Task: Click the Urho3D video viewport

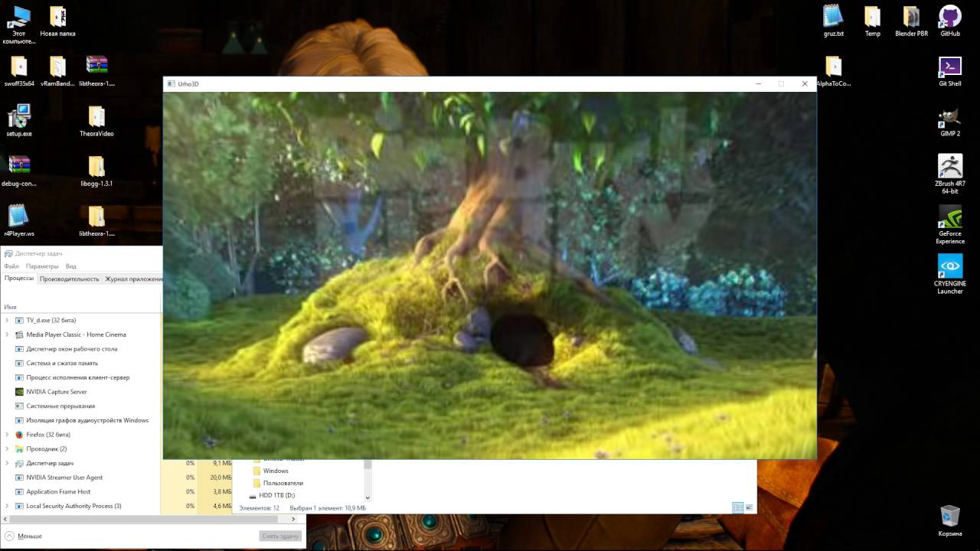Action: pos(490,275)
